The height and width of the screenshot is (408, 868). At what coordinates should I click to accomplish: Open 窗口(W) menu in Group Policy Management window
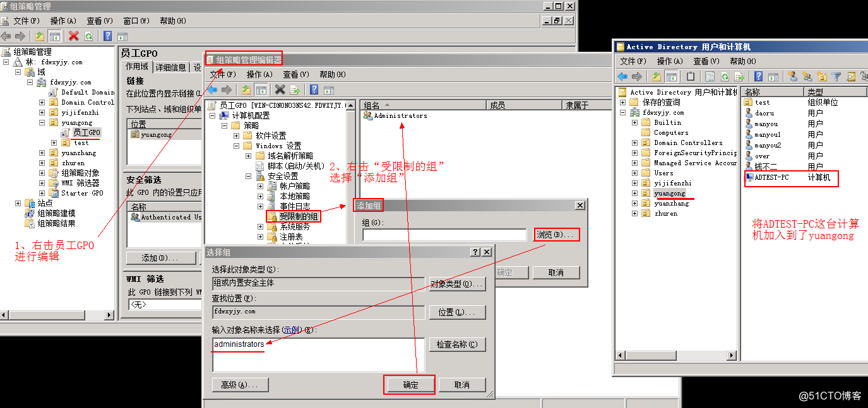[x=137, y=21]
